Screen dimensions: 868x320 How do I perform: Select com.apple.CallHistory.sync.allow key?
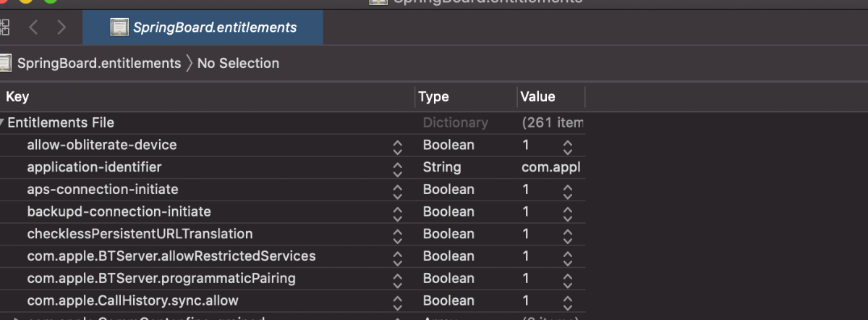click(132, 300)
